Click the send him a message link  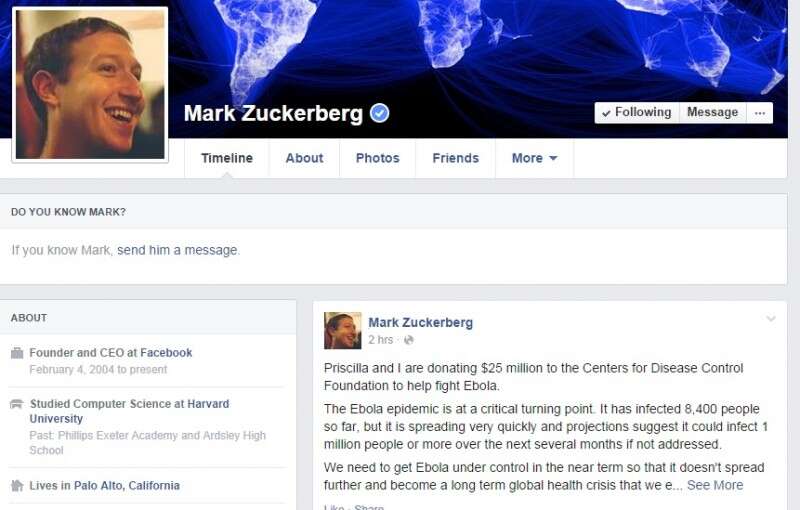point(178,250)
